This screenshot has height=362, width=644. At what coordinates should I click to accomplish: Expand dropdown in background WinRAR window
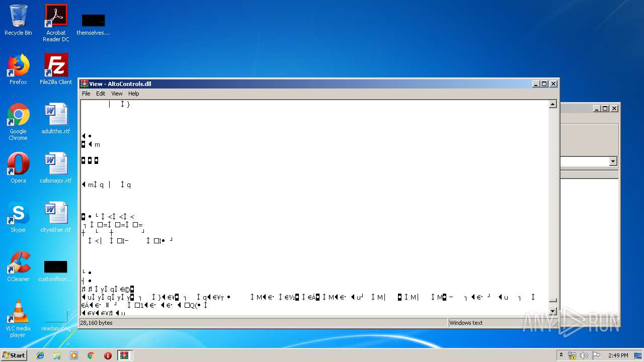(x=613, y=161)
